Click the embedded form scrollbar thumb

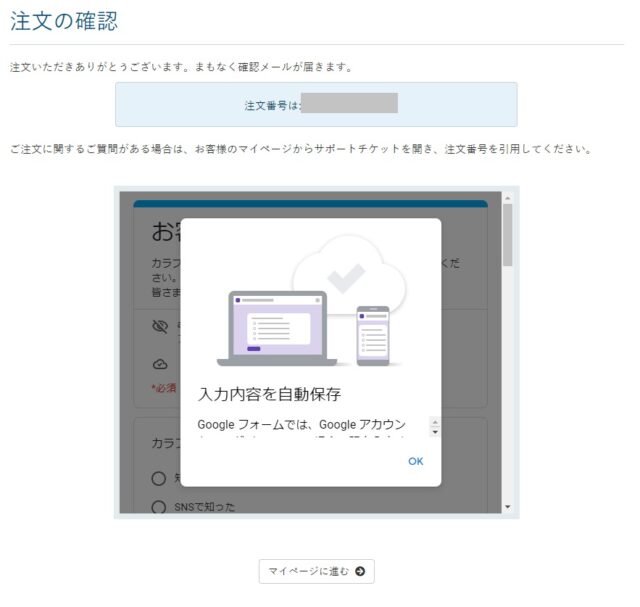507,235
